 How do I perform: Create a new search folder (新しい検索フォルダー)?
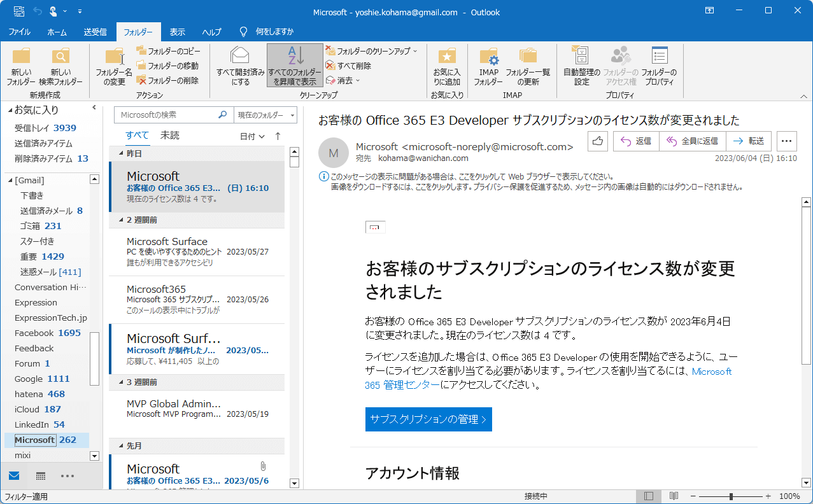click(x=60, y=67)
